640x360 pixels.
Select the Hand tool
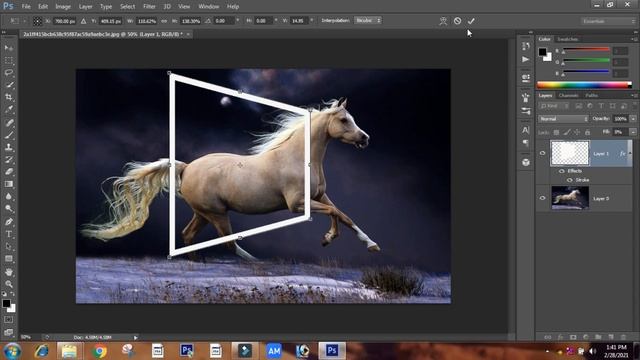coord(9,272)
